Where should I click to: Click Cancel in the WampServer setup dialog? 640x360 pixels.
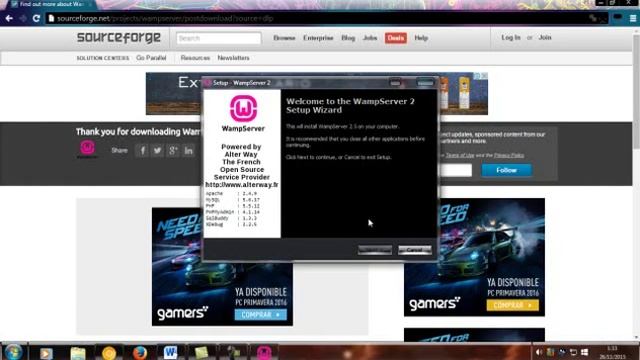(415, 250)
